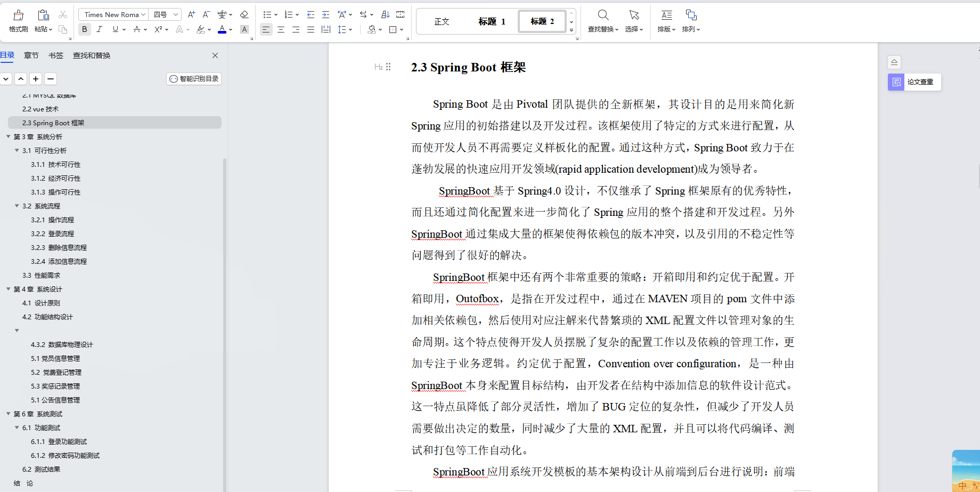Activate the Format Painter (格式刷) tool
The height and width of the screenshot is (492, 980).
click(x=19, y=21)
